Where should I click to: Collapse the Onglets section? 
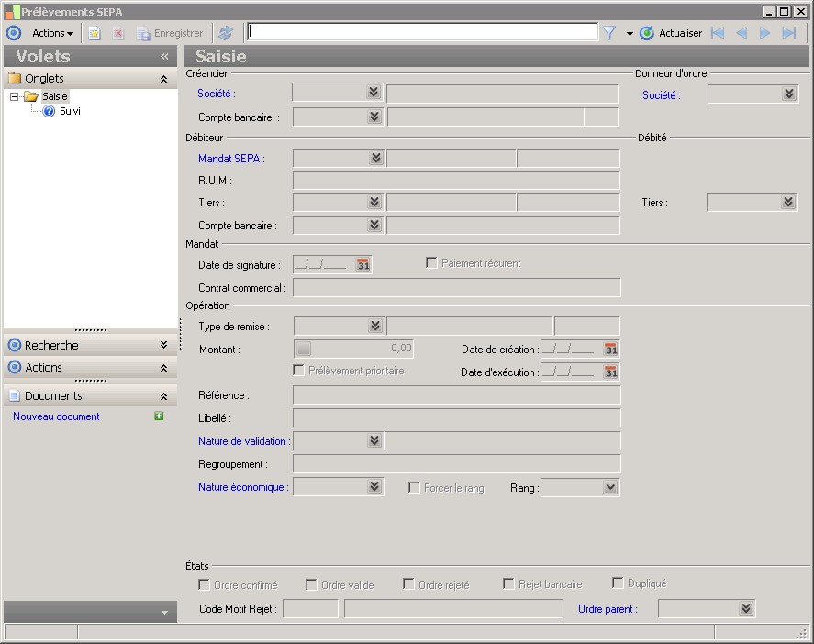(163, 79)
